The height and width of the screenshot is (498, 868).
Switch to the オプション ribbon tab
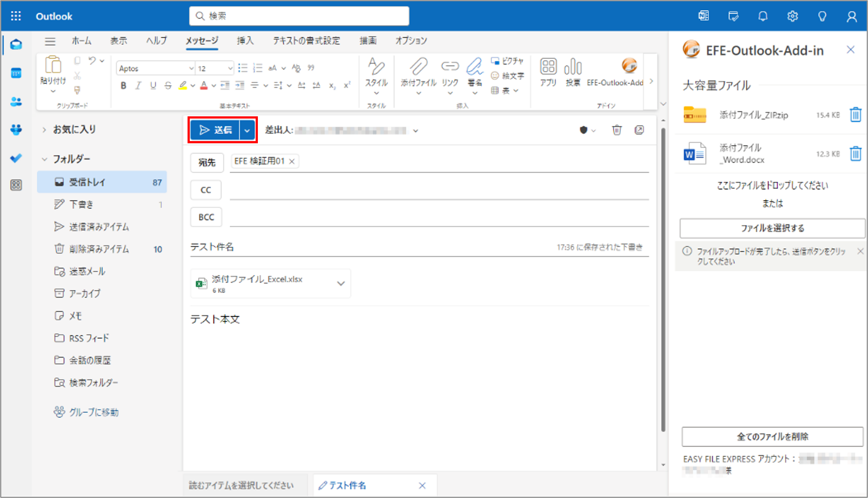click(411, 41)
